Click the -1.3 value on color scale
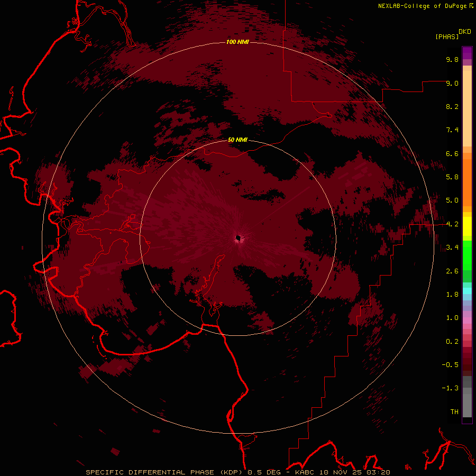The width and height of the screenshot is (476, 476). tap(450, 388)
